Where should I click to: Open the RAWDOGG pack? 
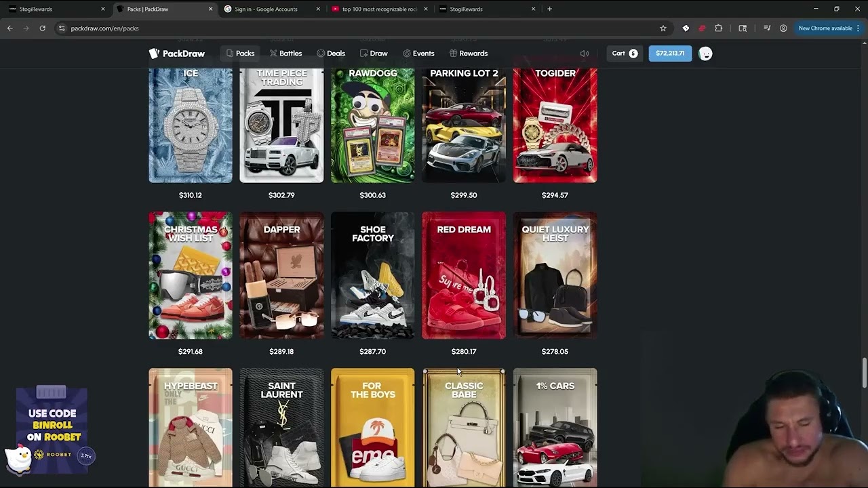[x=372, y=125]
